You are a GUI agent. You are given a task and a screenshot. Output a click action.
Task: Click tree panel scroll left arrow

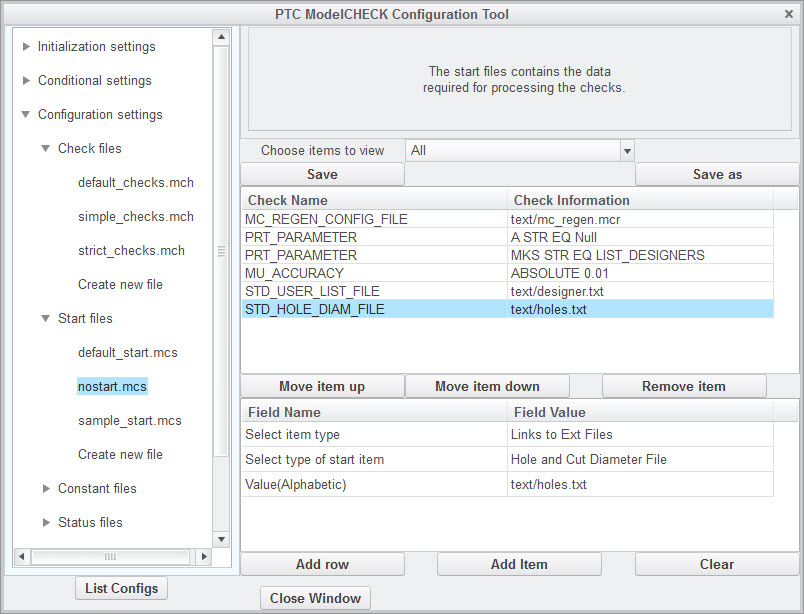[21, 557]
